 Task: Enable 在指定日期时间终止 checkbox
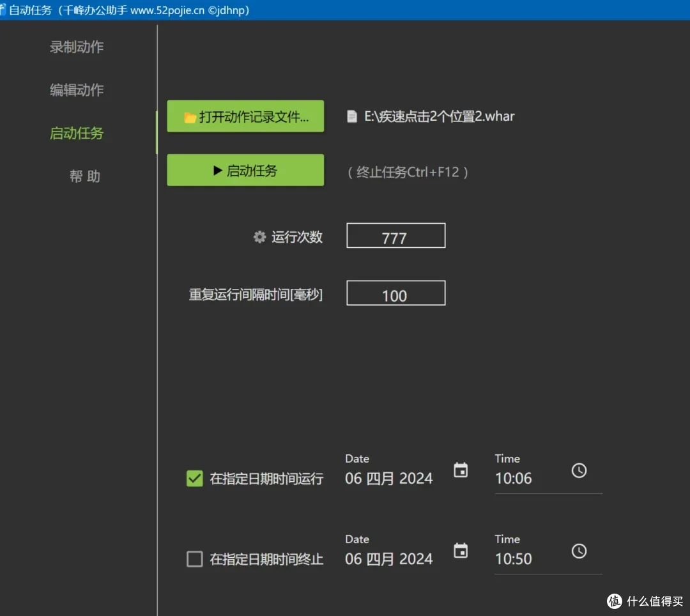[x=195, y=559]
